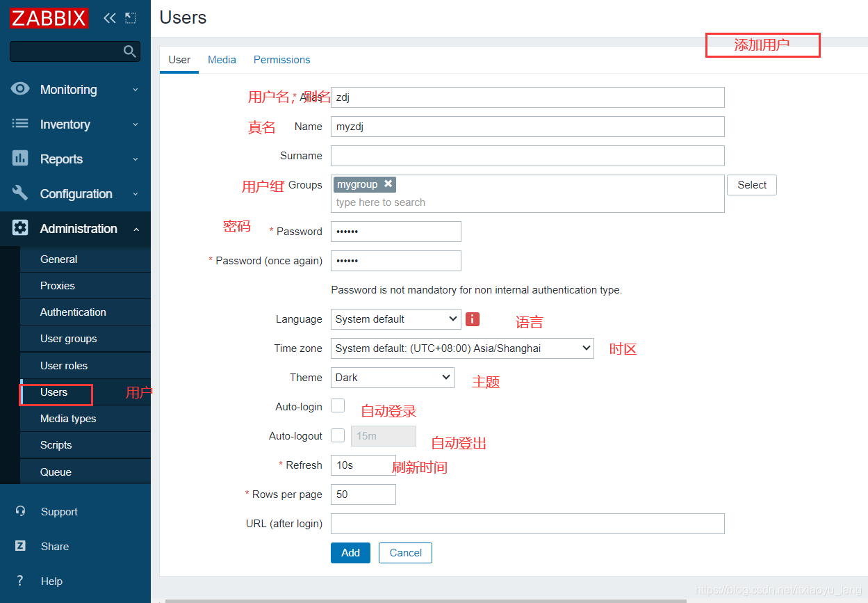This screenshot has width=868, height=603.
Task: Expand the Monitoring menu chevron
Action: [x=136, y=90]
